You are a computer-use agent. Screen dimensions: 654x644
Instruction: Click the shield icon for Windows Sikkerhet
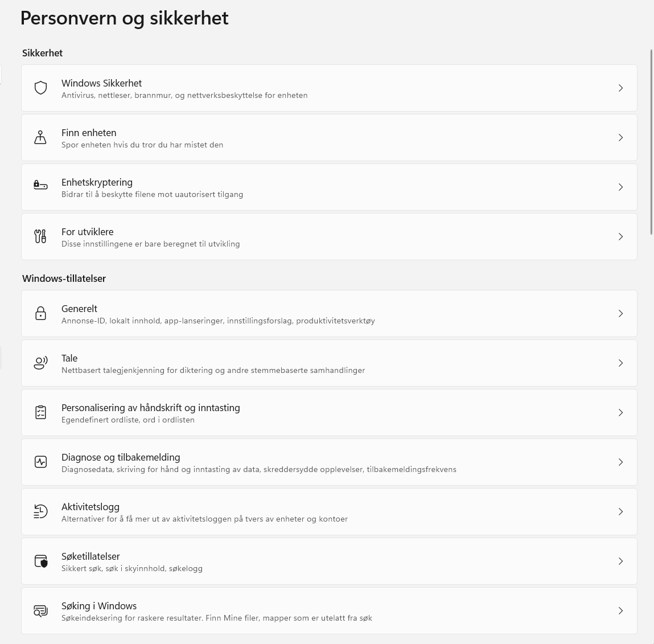coord(40,88)
